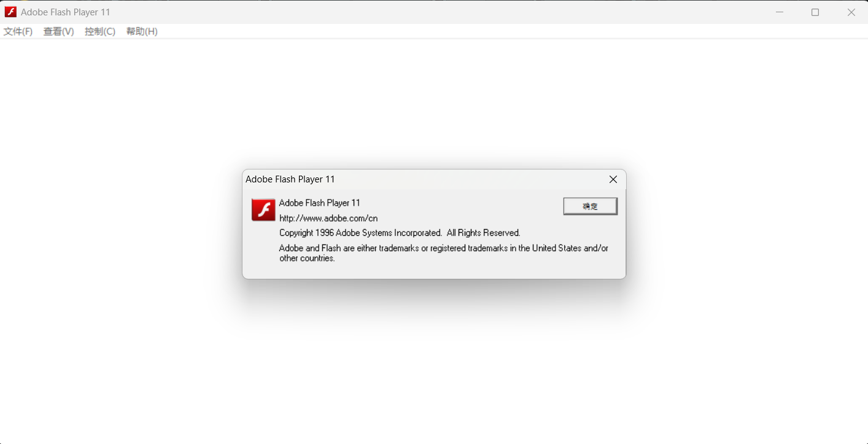This screenshot has width=868, height=444.
Task: Click the 'other countries.' line
Action: [307, 259]
